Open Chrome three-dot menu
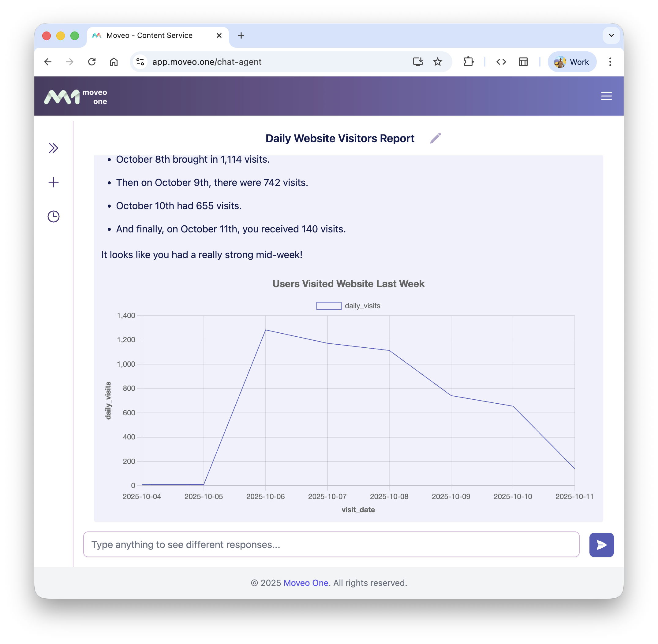This screenshot has width=658, height=644. coord(610,62)
